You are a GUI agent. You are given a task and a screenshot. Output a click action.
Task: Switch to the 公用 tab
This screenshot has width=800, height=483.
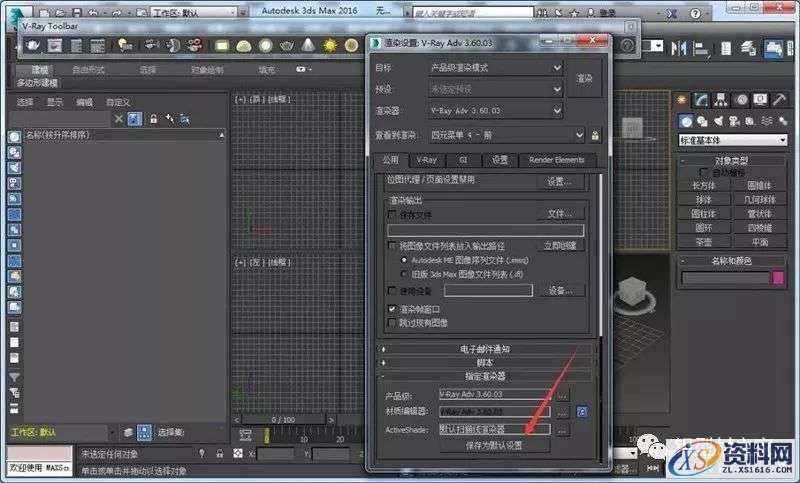coord(390,160)
